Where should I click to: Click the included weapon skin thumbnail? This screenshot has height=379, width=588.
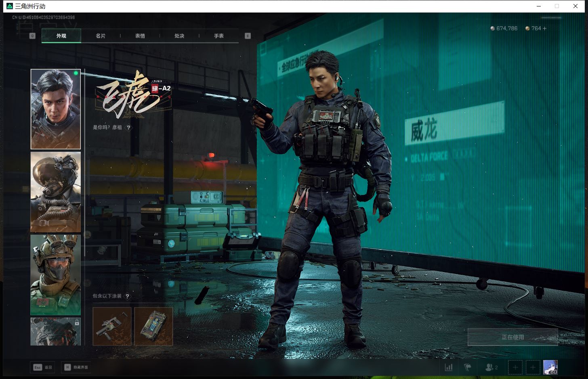(x=112, y=326)
